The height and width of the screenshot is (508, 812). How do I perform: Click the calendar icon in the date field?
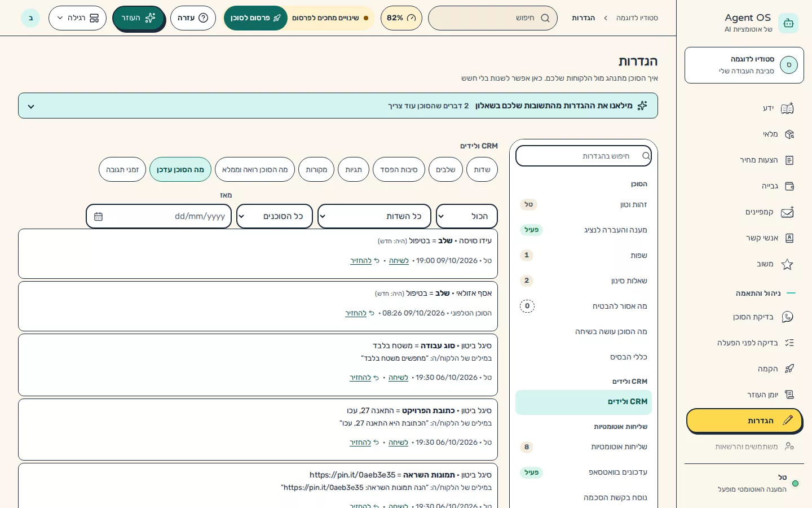coord(98,216)
